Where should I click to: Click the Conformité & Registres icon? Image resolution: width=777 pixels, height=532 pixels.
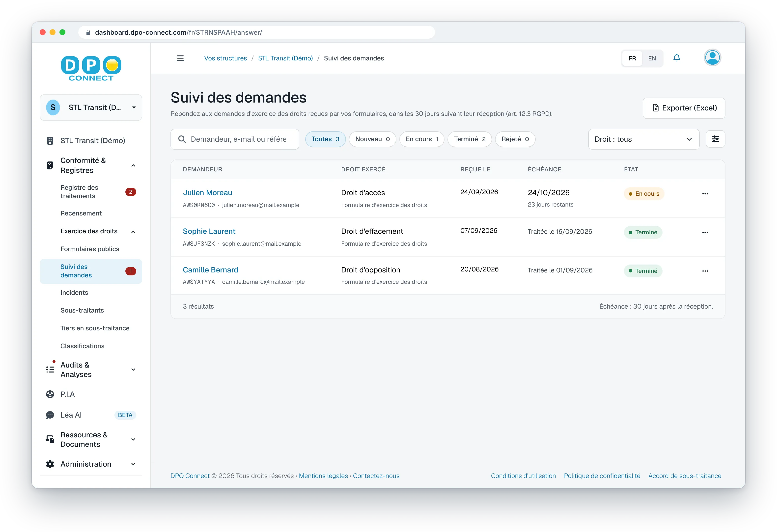pyautogui.click(x=50, y=165)
